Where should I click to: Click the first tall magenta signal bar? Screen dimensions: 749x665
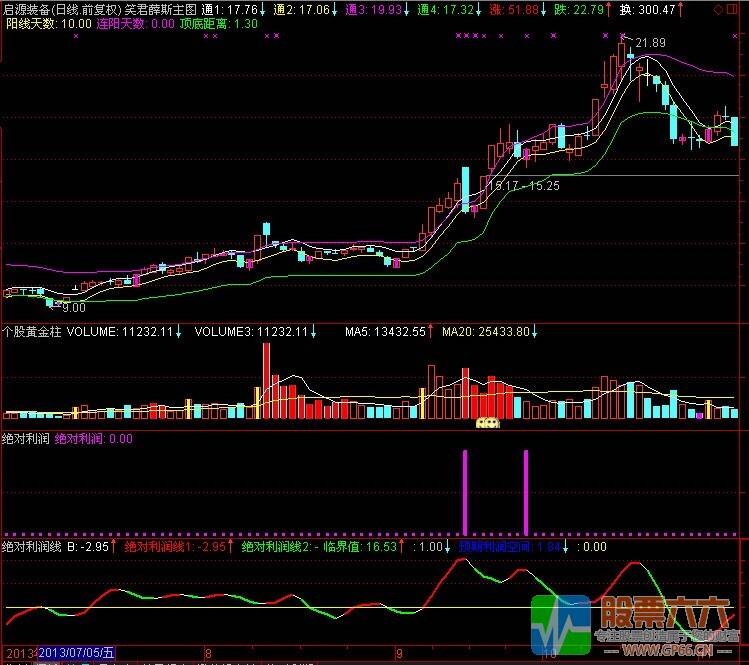coord(464,492)
